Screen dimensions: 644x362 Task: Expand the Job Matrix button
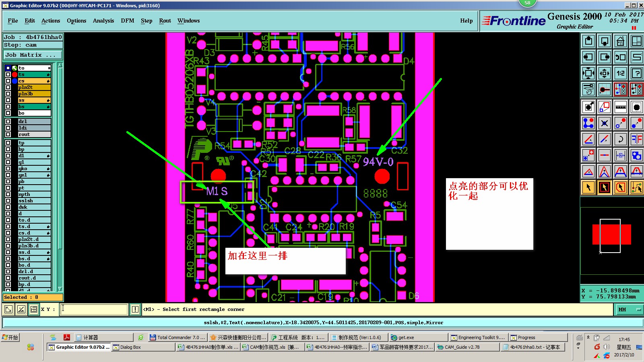33,55
